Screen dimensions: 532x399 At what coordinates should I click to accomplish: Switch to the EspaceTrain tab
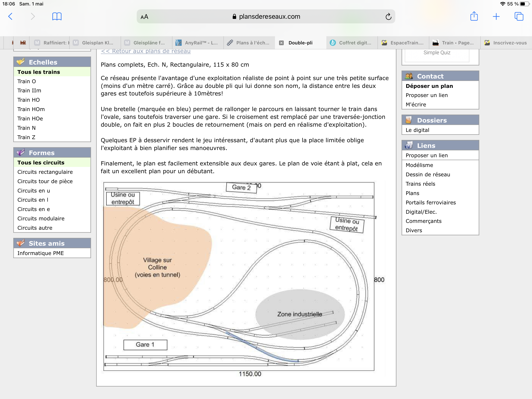click(403, 43)
